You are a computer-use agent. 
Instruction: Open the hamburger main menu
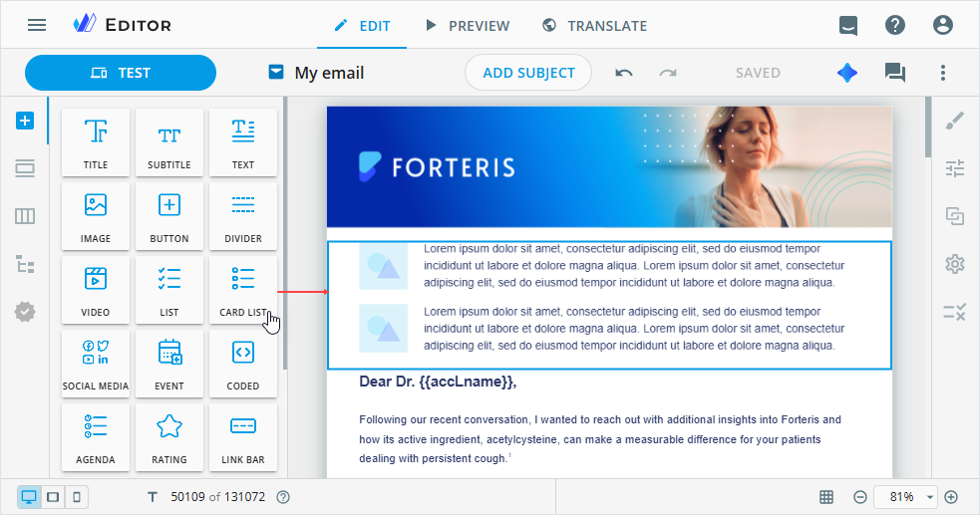click(37, 25)
